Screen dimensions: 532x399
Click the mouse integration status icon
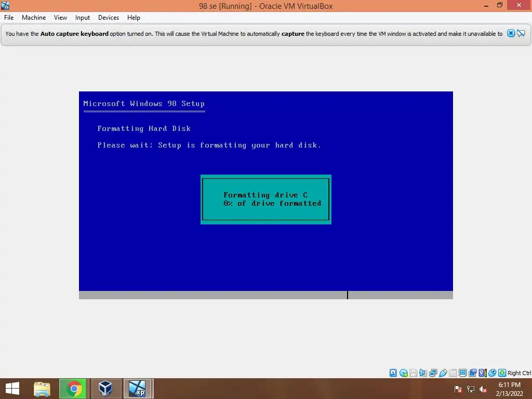coord(493,373)
